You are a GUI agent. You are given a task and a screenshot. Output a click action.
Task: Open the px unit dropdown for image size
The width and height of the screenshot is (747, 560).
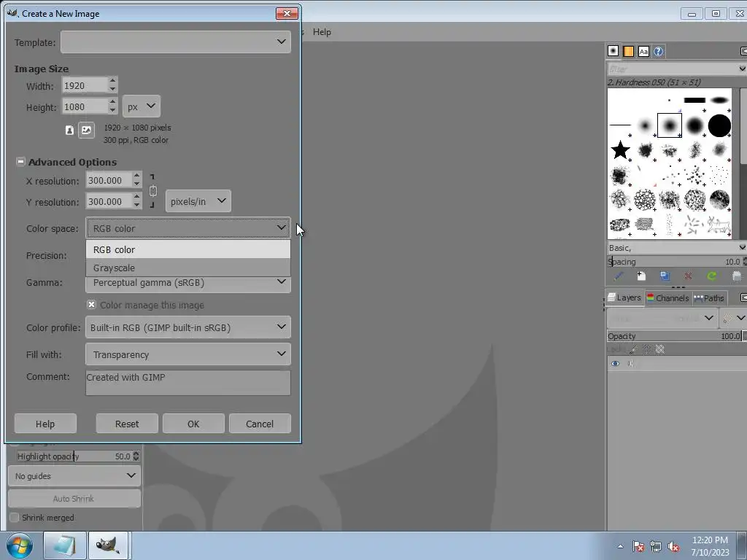(x=141, y=106)
